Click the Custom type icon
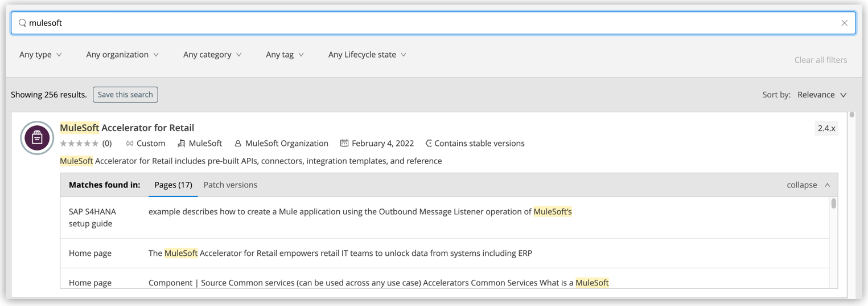The width and height of the screenshot is (868, 306). pos(130,144)
